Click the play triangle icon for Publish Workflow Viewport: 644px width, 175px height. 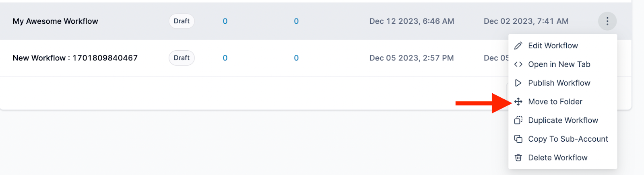pyautogui.click(x=518, y=83)
